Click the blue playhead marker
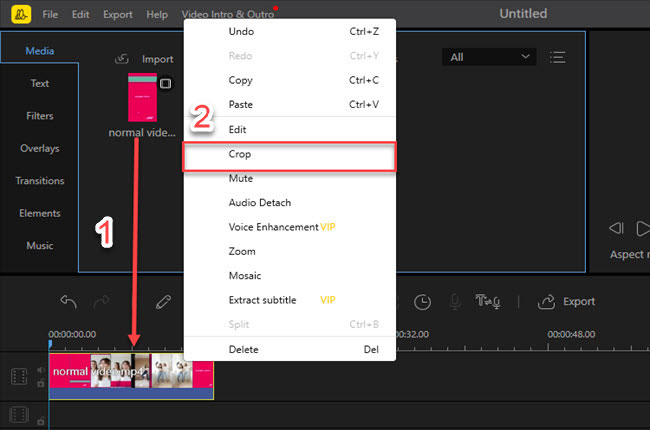 (50, 344)
